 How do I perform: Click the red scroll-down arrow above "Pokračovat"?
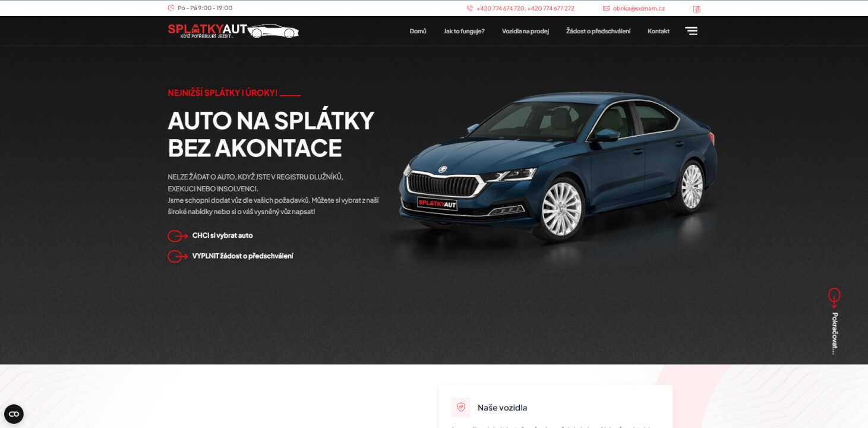pyautogui.click(x=834, y=297)
